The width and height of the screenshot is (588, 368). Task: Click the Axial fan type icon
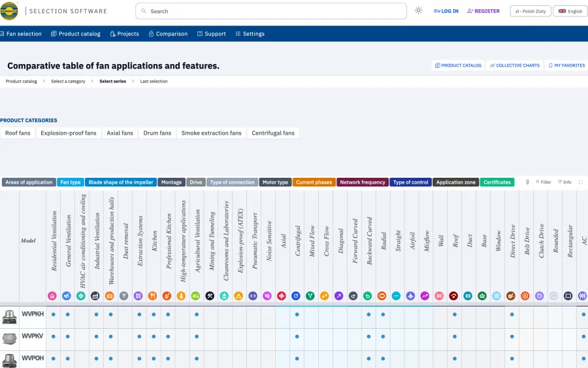[x=281, y=296]
